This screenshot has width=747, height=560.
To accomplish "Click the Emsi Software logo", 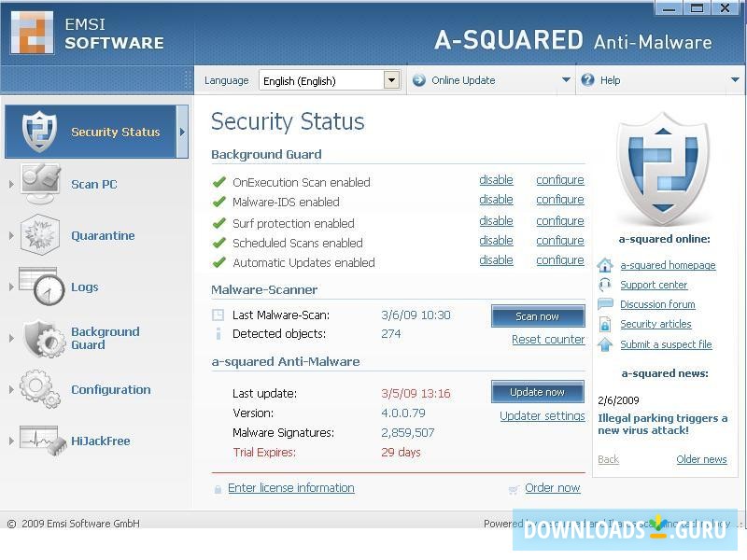I will click(32, 33).
